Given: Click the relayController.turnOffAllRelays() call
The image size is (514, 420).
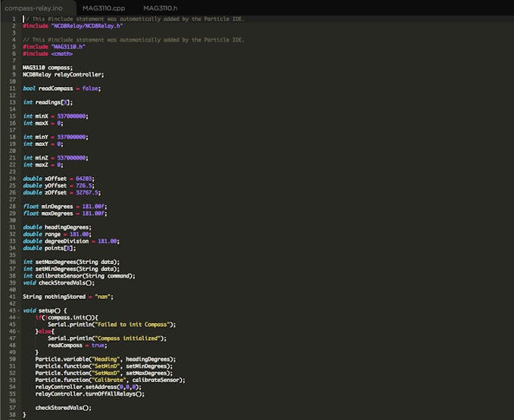Looking at the screenshot, I should (x=89, y=394).
